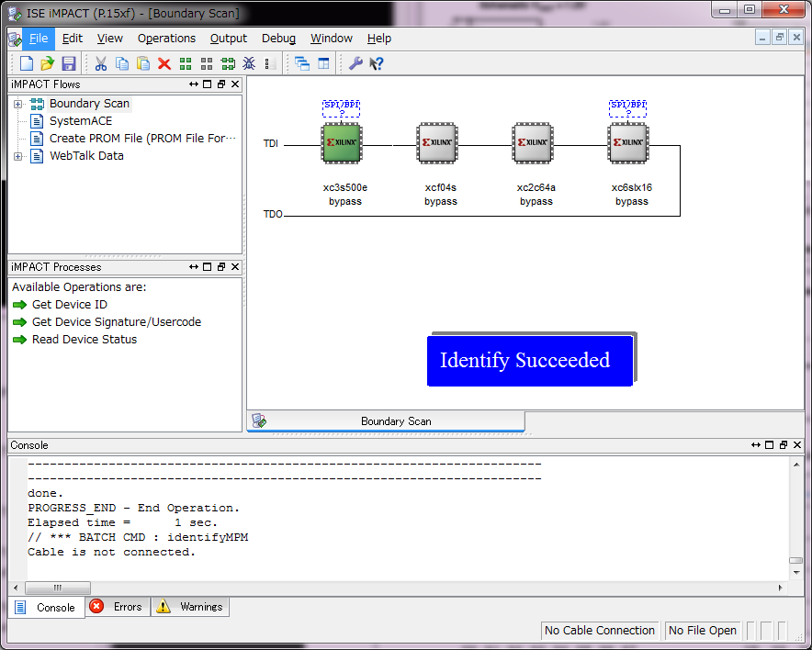Select Create PROM File flow item

click(141, 139)
